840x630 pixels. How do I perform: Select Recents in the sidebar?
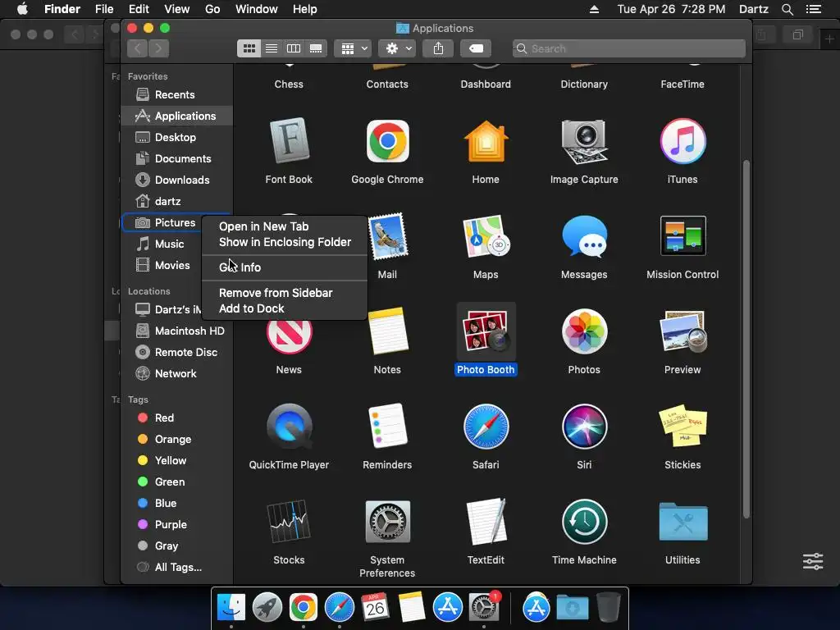[177, 95]
